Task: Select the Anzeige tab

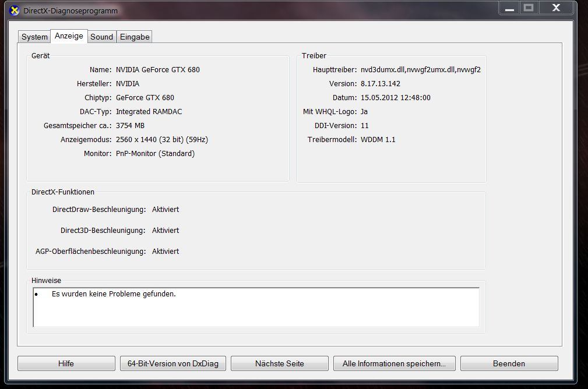Action: coord(69,36)
